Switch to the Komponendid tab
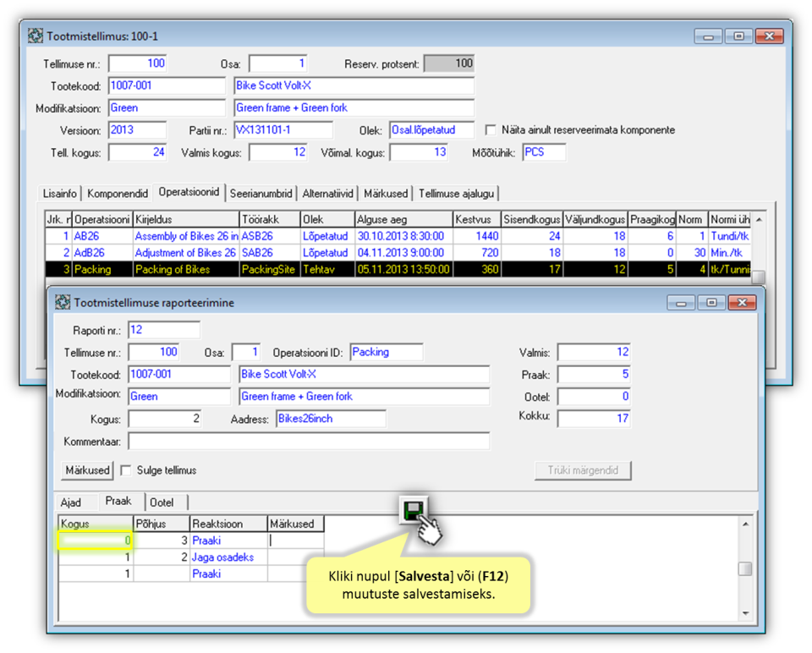Screen dimensions: 812x653 point(118,193)
